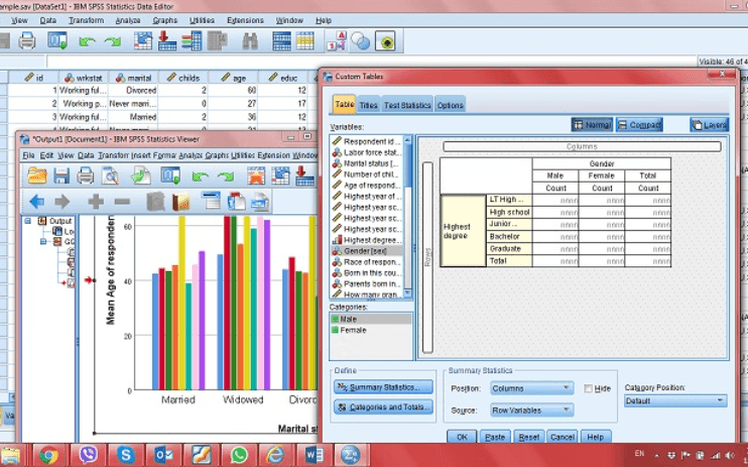The image size is (748, 467).
Task: Click the Insert title icon in Viewer toolbar
Action: tap(236, 201)
